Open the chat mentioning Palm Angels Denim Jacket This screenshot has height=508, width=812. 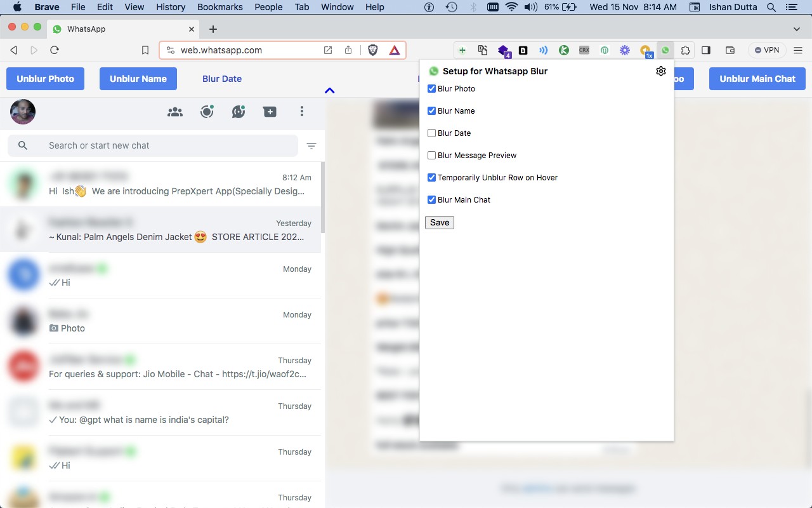[160, 230]
